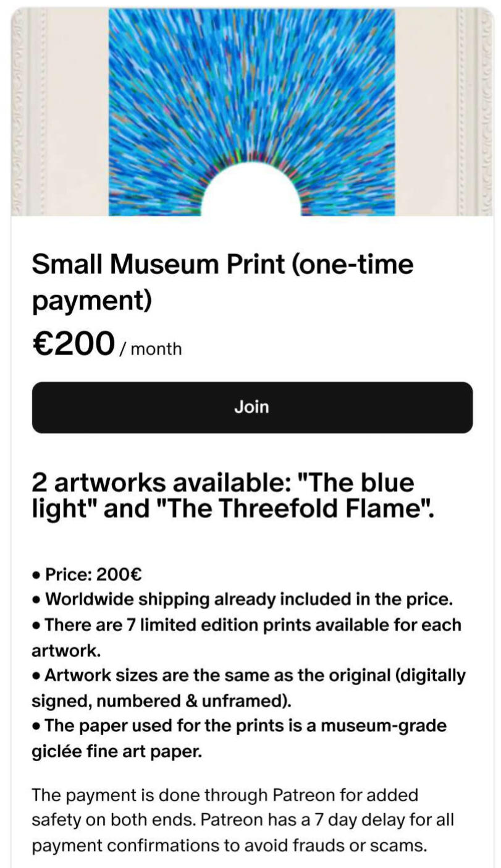Click the Join button

(x=252, y=407)
